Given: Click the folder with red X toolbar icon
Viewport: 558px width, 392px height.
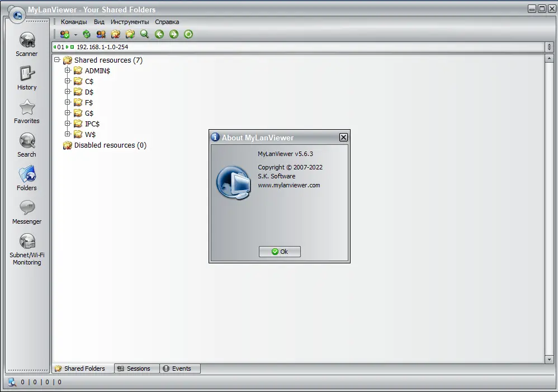Looking at the screenshot, I should pyautogui.click(x=116, y=34).
